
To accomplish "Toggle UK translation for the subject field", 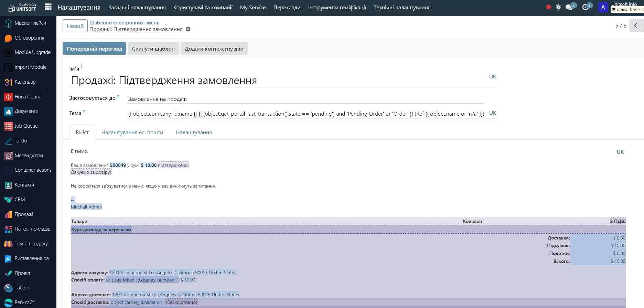I will coord(493,113).
